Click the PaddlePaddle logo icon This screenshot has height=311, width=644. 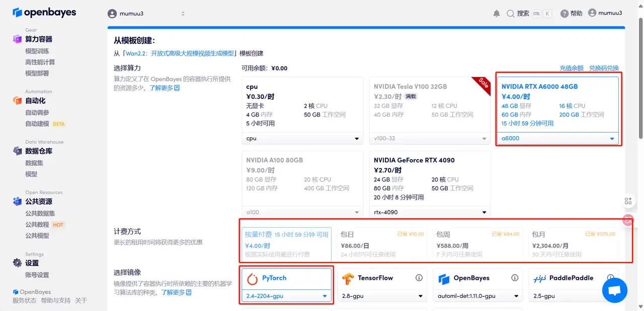point(540,278)
